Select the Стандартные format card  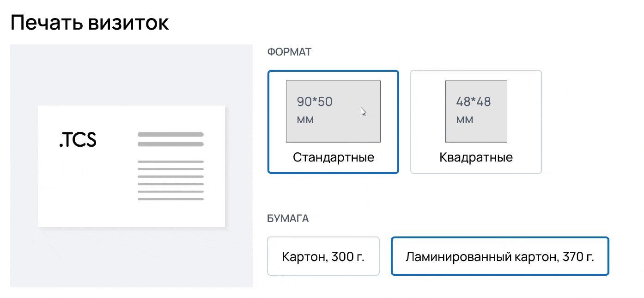point(333,122)
